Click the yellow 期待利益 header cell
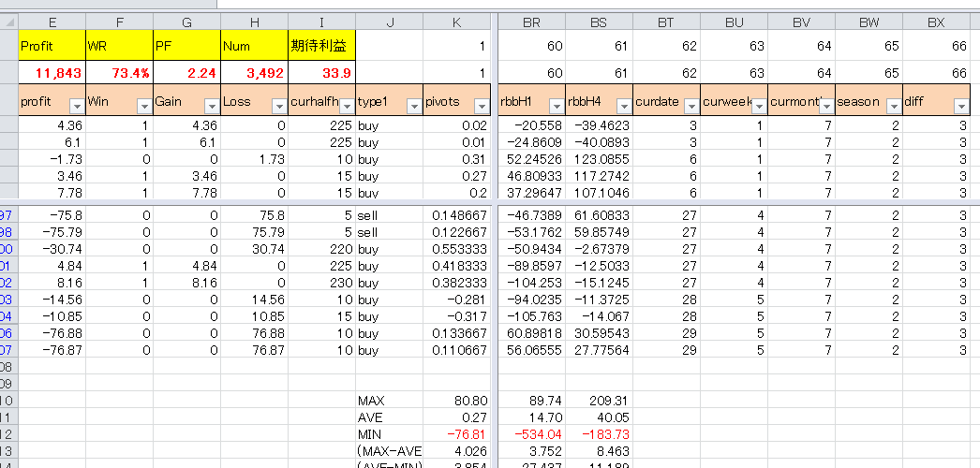Viewport: 980px width, 468px height. 322,46
